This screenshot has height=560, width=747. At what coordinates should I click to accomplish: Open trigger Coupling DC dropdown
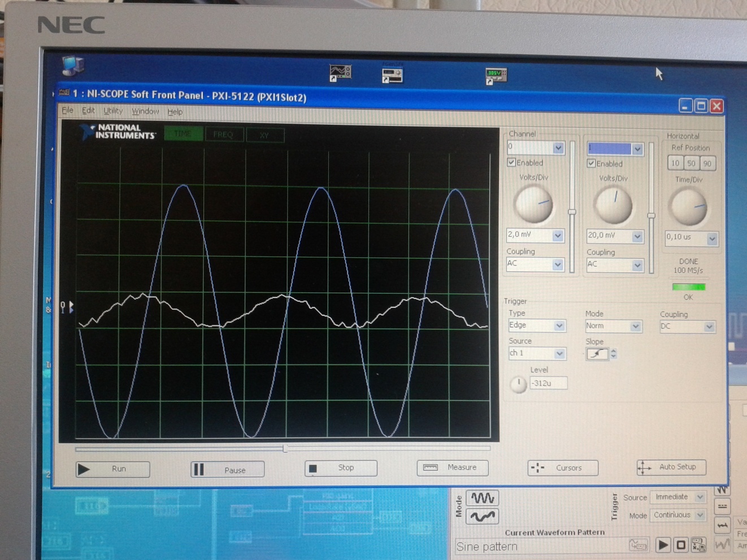709,327
